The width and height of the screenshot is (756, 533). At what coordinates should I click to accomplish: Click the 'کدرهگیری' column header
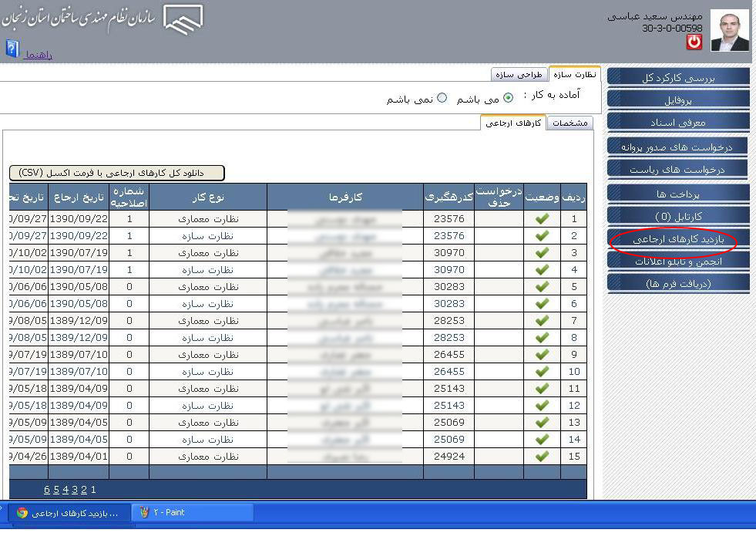[449, 197]
